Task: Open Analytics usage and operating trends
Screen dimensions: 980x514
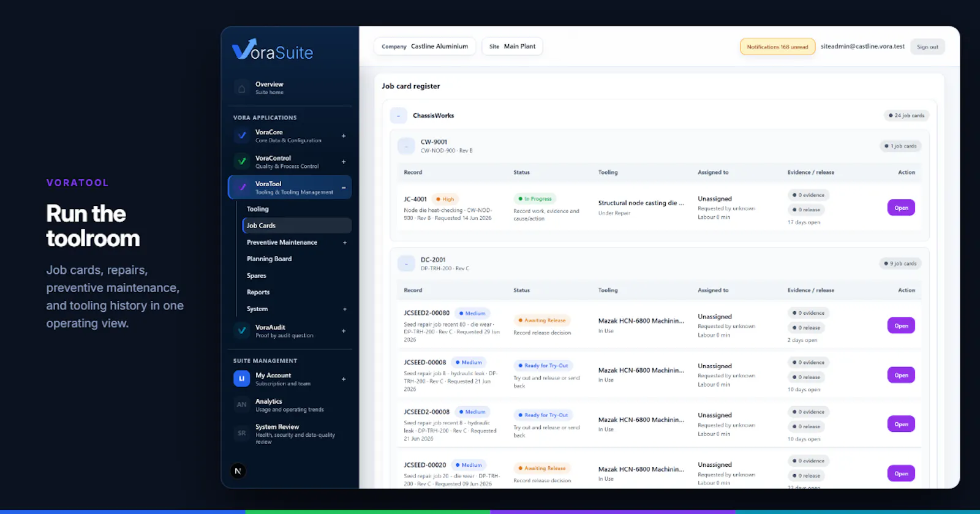Action: pos(291,405)
